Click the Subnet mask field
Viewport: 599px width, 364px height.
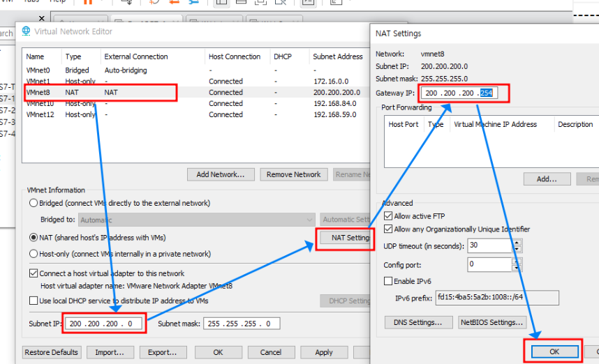242,324
